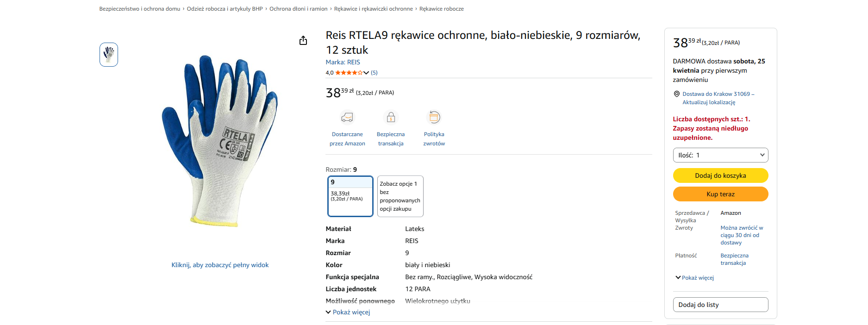Open the Odzież robocza i artykuły BHP breadcrumb
The width and height of the screenshot is (868, 325).
click(225, 9)
